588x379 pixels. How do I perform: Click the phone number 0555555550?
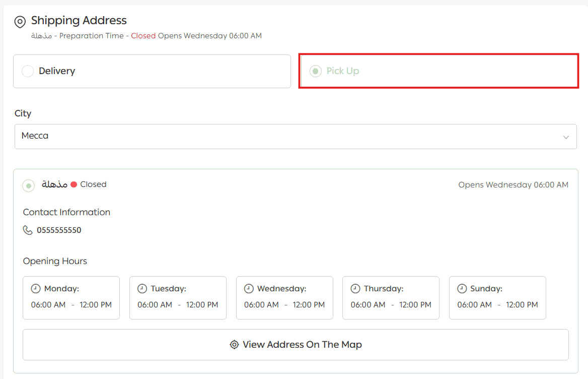(x=59, y=230)
